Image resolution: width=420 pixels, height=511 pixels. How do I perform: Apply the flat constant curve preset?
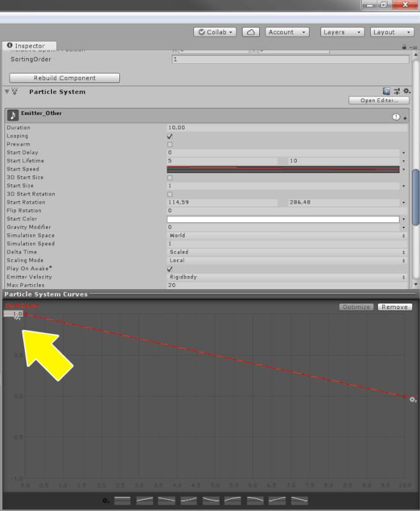(123, 501)
